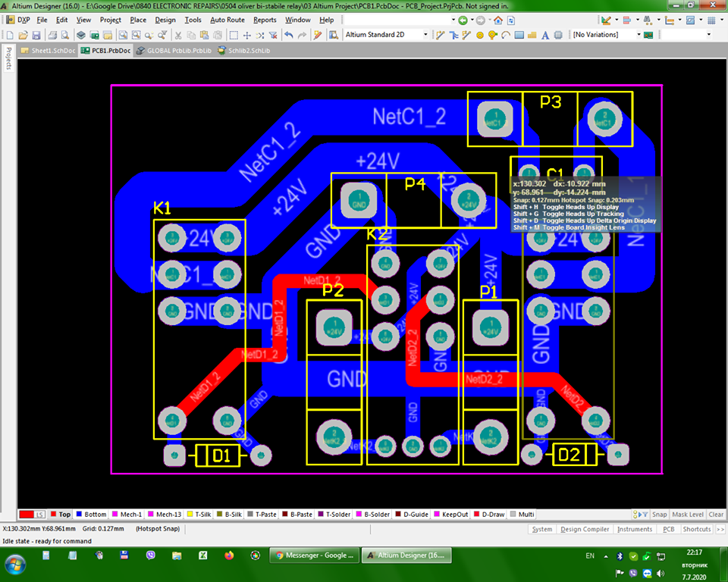Open the Auto Route menu
The height and width of the screenshot is (582, 728).
pos(227,20)
